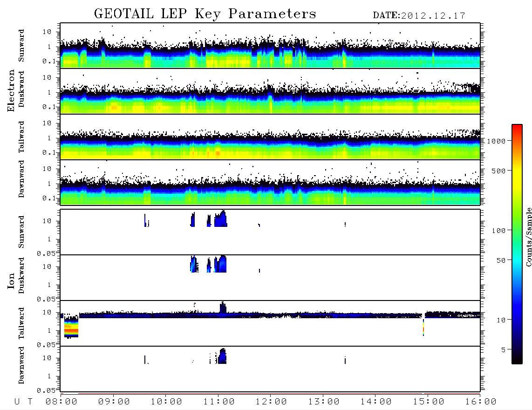
Task: Click the blue burst after 11:00 in Ion Dawnward
Action: (x=222, y=356)
